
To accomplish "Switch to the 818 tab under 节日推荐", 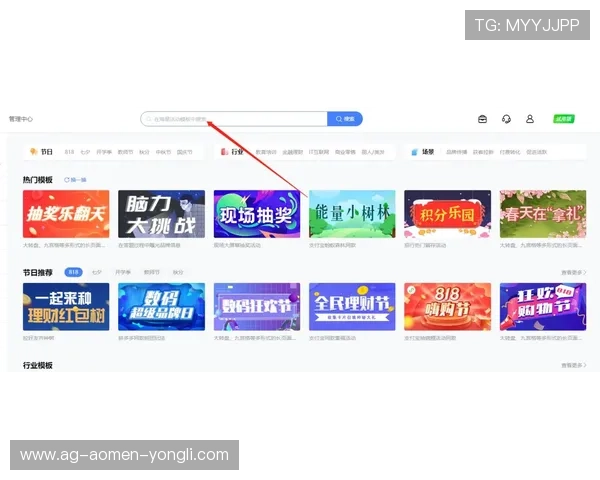I will click(73, 272).
